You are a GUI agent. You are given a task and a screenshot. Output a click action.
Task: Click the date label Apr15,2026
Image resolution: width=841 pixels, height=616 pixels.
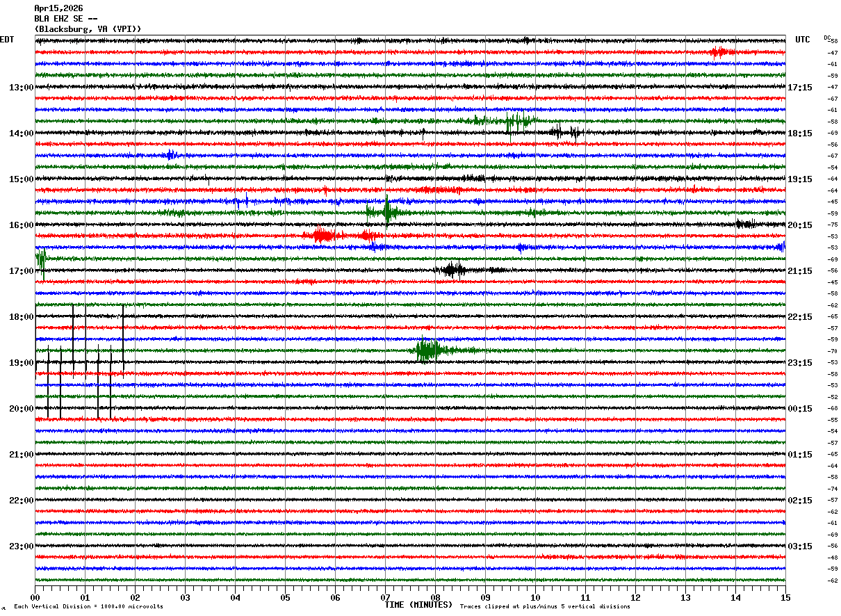pos(58,8)
